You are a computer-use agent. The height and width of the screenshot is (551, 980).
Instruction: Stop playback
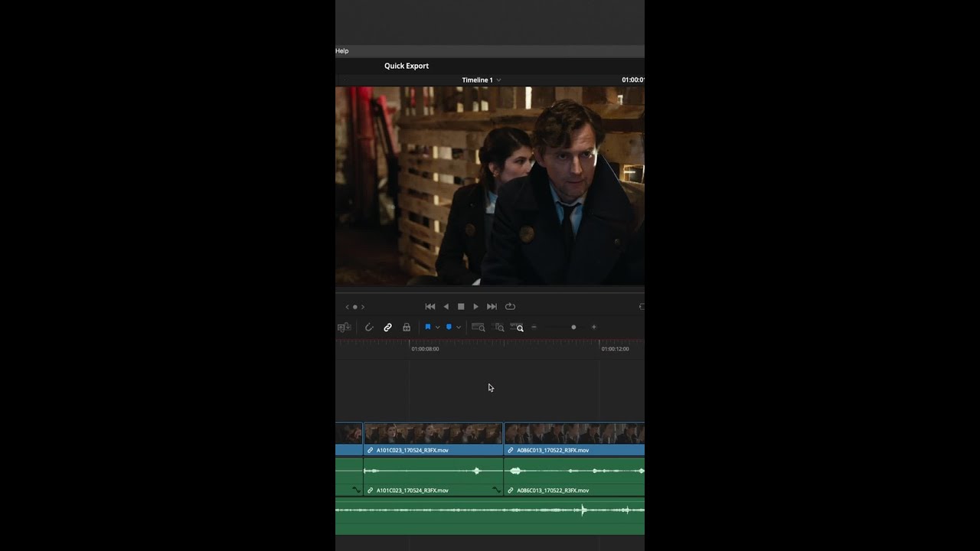[461, 306]
